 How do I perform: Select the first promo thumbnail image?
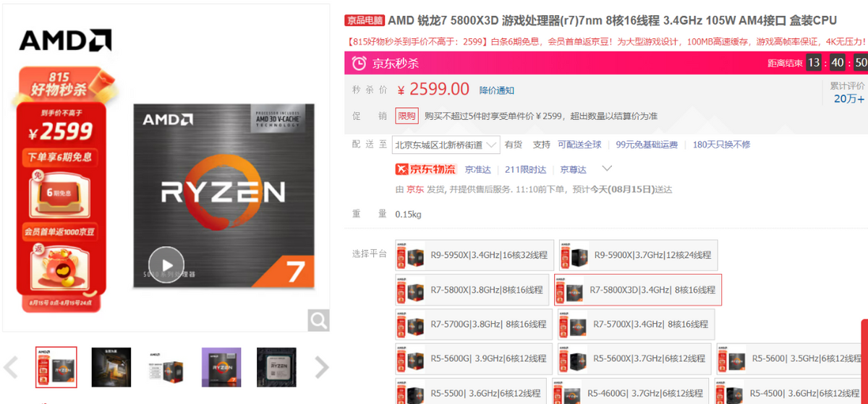click(56, 367)
